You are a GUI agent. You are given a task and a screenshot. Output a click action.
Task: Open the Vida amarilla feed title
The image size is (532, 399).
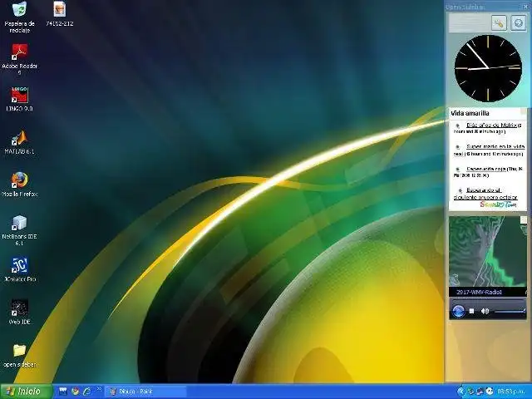coord(470,113)
